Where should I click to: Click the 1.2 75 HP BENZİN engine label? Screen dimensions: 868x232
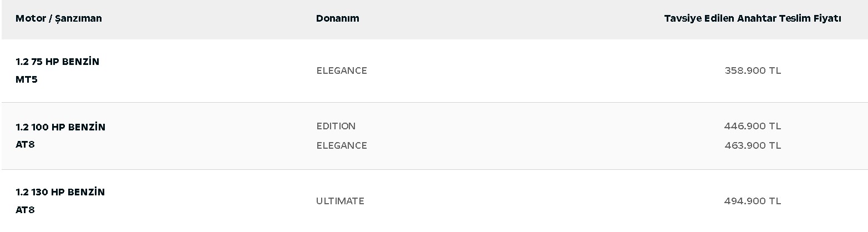tap(57, 62)
